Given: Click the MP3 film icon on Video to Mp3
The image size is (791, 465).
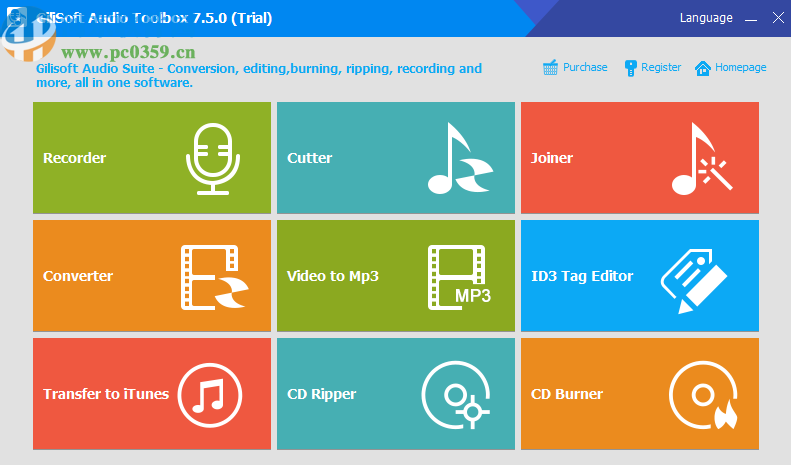Looking at the screenshot, I should (x=459, y=277).
